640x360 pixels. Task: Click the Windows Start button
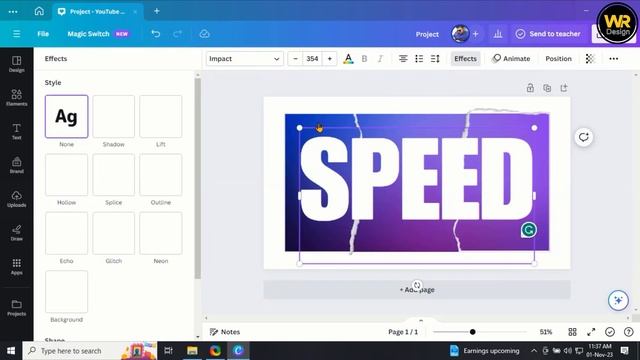point(11,351)
